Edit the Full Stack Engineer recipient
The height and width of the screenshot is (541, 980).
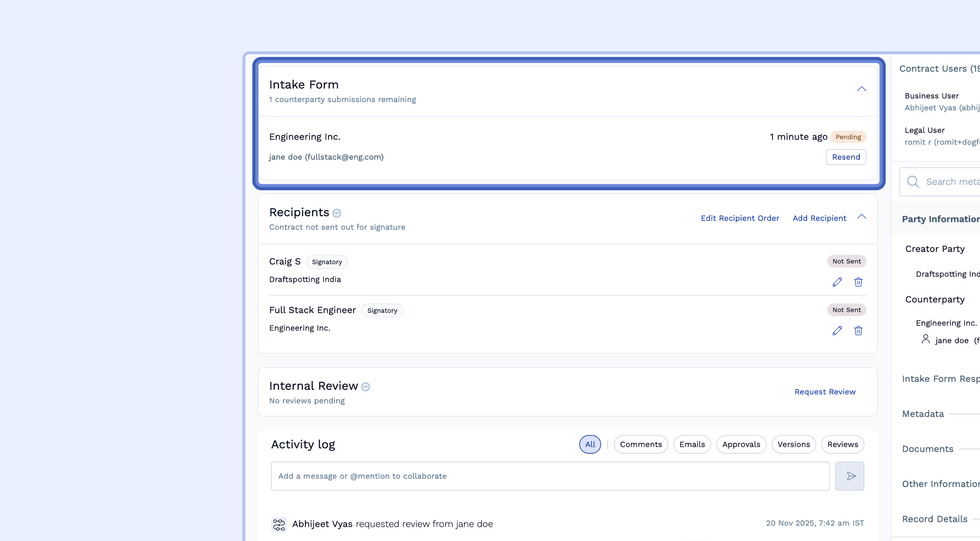click(x=837, y=331)
